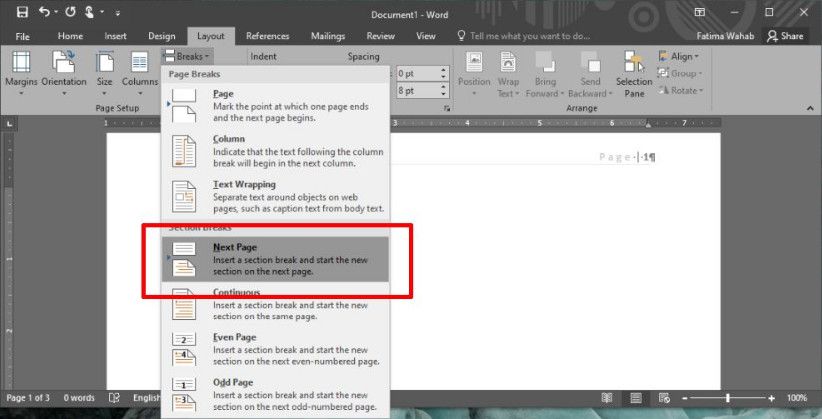The width and height of the screenshot is (822, 419).
Task: Switch to the References tab
Action: (267, 36)
